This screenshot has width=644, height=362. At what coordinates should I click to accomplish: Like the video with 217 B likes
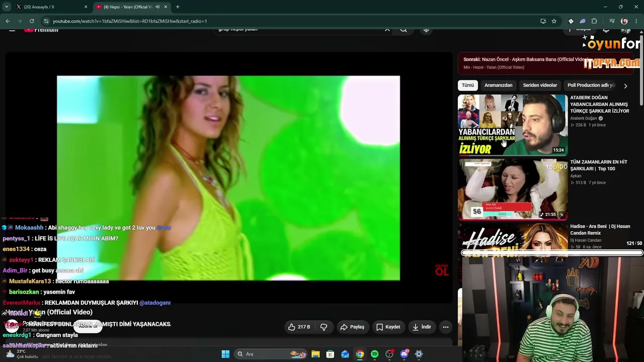(299, 327)
